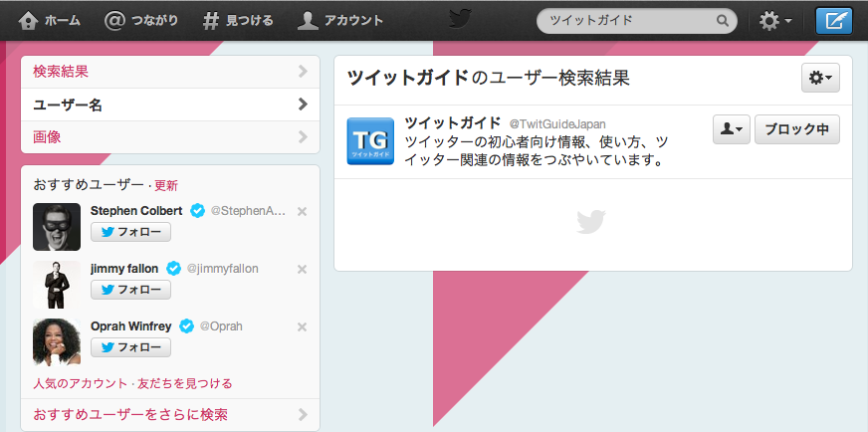Image resolution: width=868 pixels, height=432 pixels.
Task: Click the ツイットガイド search field
Action: coord(637,21)
